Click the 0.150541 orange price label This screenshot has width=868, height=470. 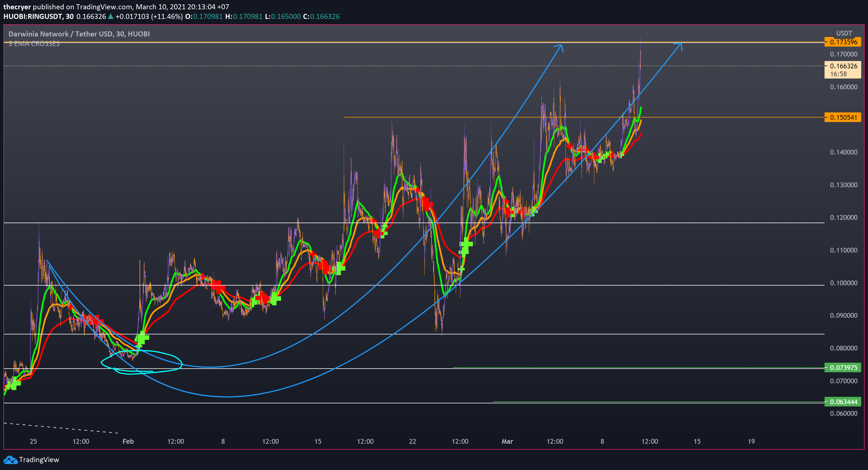click(843, 117)
